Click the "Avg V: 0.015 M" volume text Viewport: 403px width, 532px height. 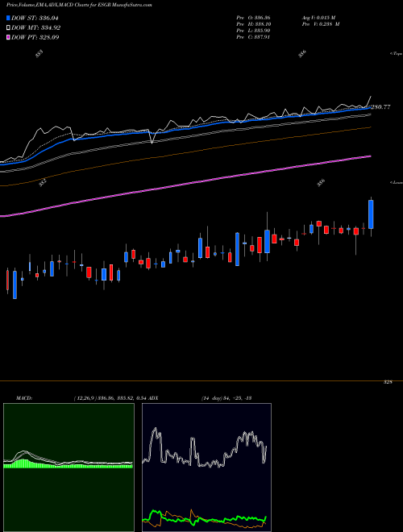pyautogui.click(x=318, y=17)
